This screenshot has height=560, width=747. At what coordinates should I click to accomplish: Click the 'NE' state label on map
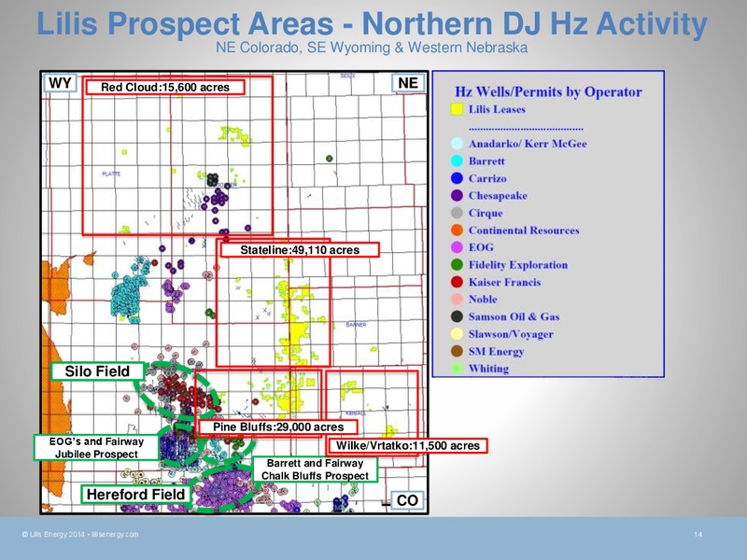tap(408, 83)
